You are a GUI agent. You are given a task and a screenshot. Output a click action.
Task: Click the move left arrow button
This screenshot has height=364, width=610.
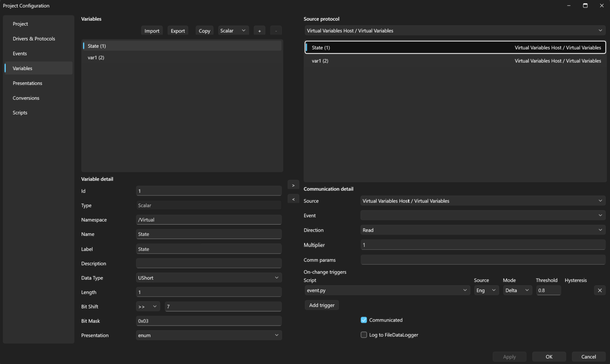tap(293, 199)
